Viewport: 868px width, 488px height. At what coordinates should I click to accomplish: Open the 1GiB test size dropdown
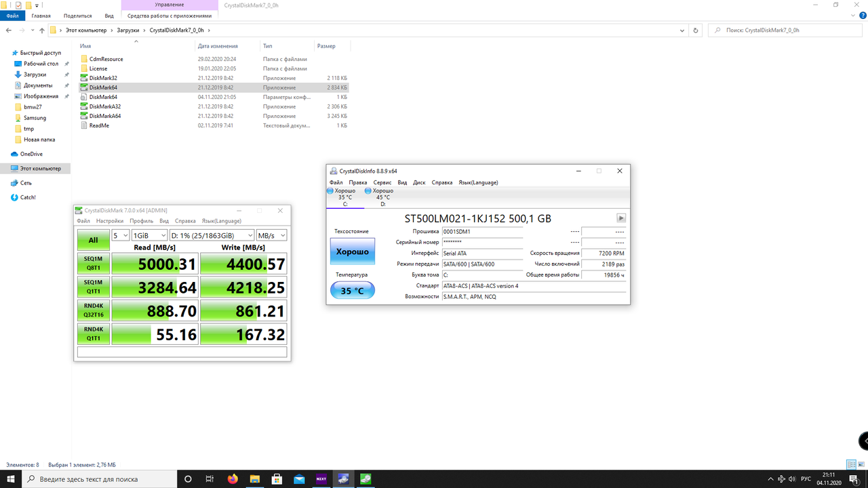coord(149,235)
